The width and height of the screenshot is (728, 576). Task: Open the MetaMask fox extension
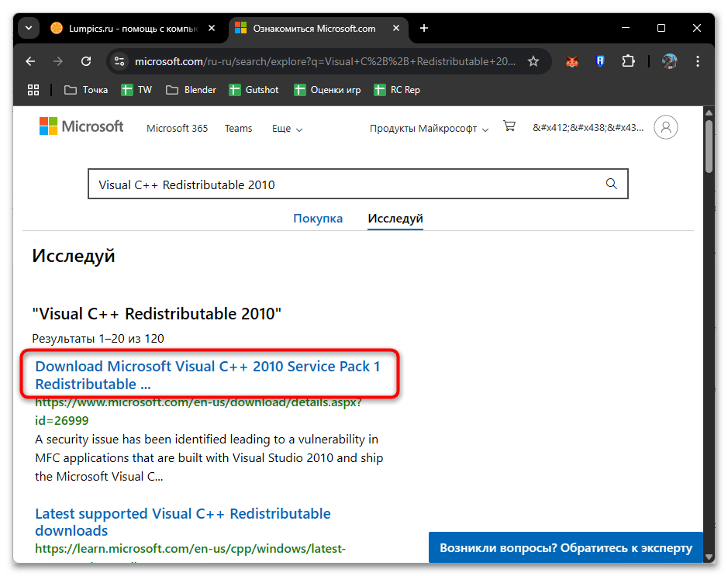572,61
